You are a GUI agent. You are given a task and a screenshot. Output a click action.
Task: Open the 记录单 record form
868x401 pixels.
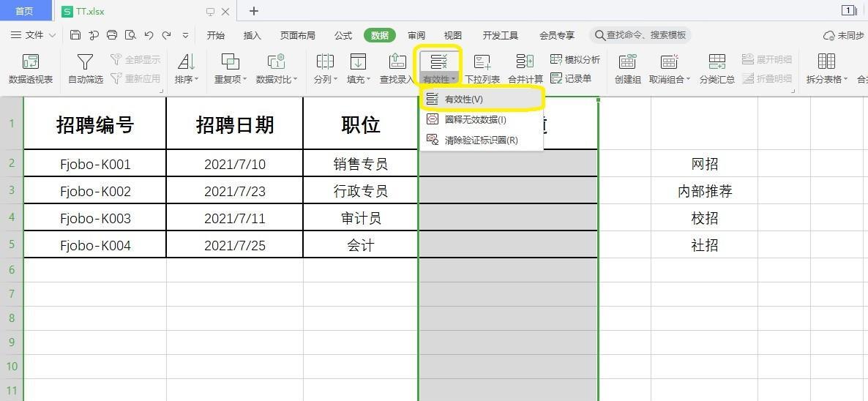pyautogui.click(x=571, y=78)
